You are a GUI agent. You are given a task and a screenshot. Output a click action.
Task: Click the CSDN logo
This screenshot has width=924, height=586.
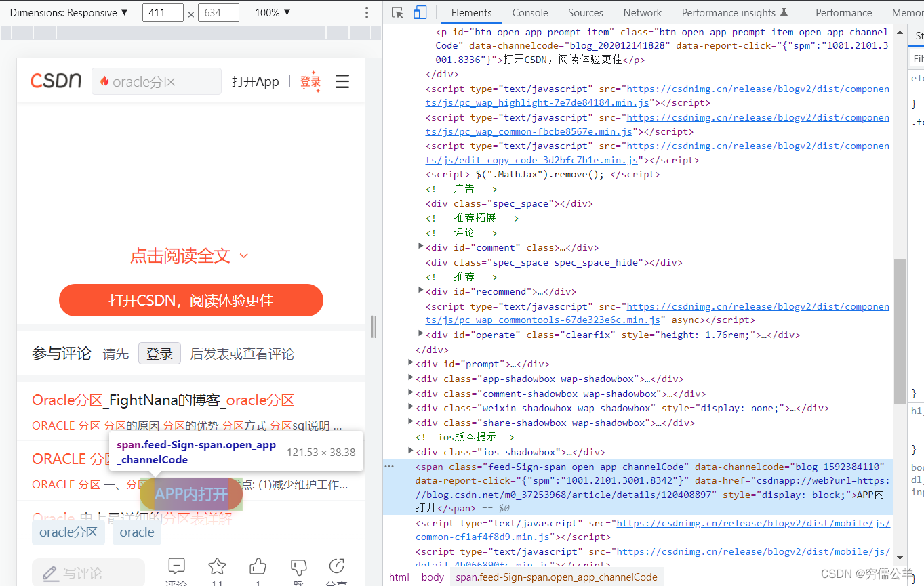(56, 81)
